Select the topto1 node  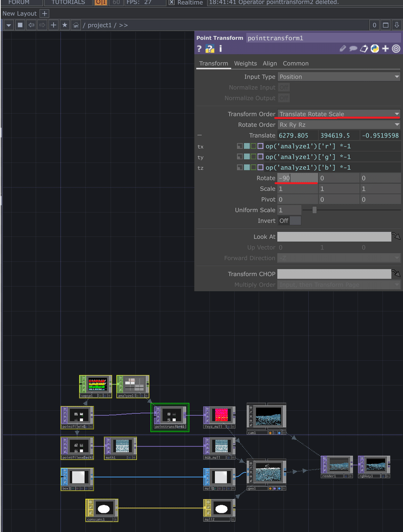pos(95,386)
